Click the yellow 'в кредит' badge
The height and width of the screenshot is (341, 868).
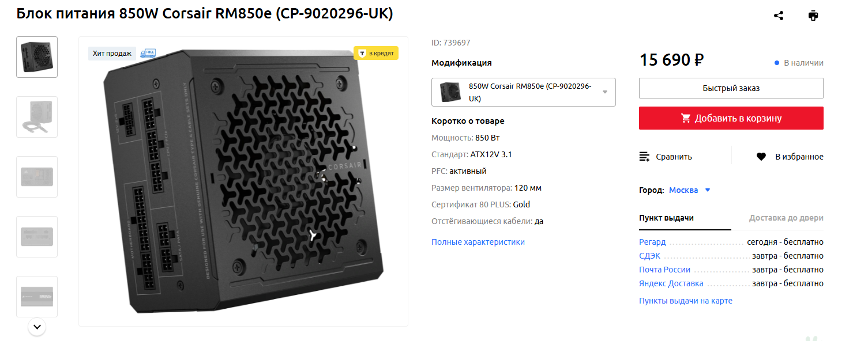376,53
